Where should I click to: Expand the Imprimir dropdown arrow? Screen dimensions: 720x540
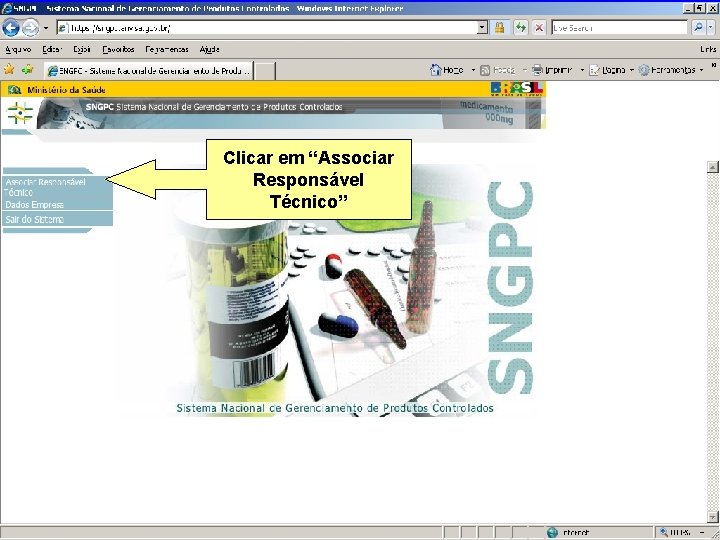[x=582, y=70]
